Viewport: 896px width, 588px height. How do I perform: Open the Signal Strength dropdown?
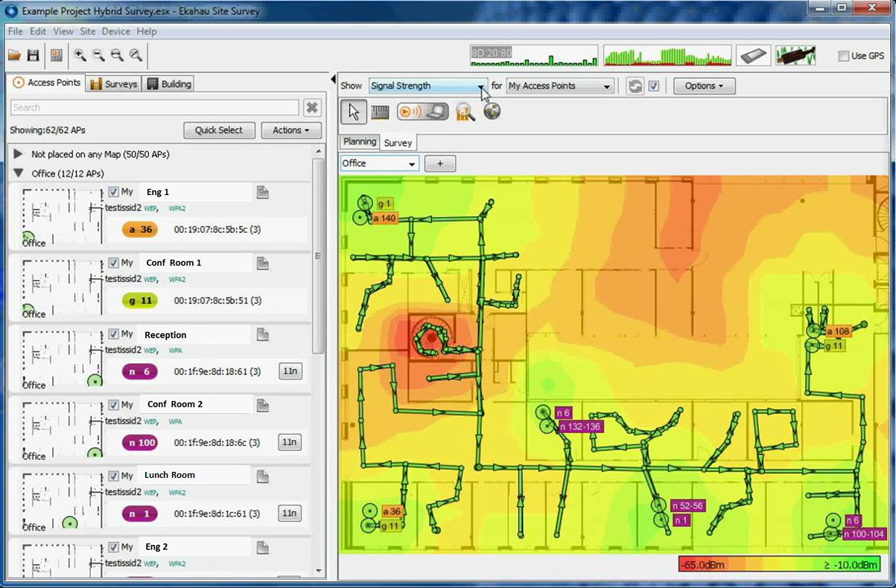(428, 86)
